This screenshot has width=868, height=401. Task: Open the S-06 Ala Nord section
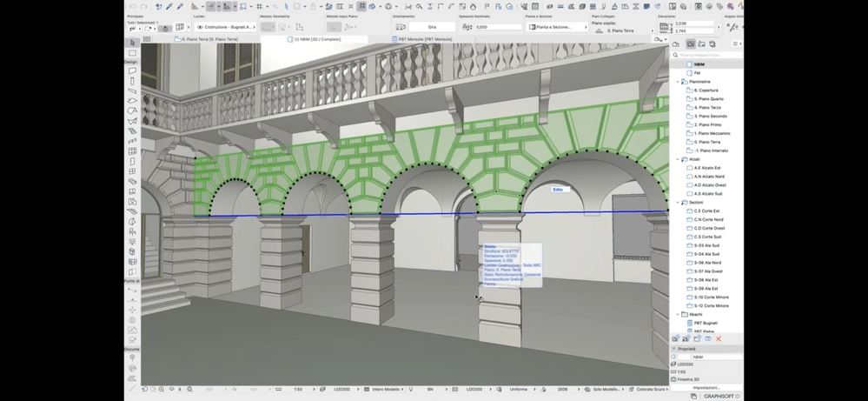(x=708, y=263)
